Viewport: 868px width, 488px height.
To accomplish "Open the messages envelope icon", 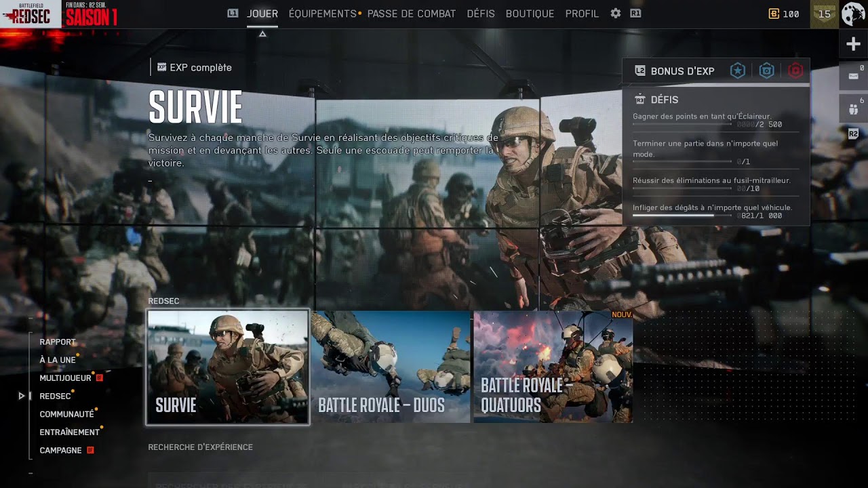I will tap(853, 76).
